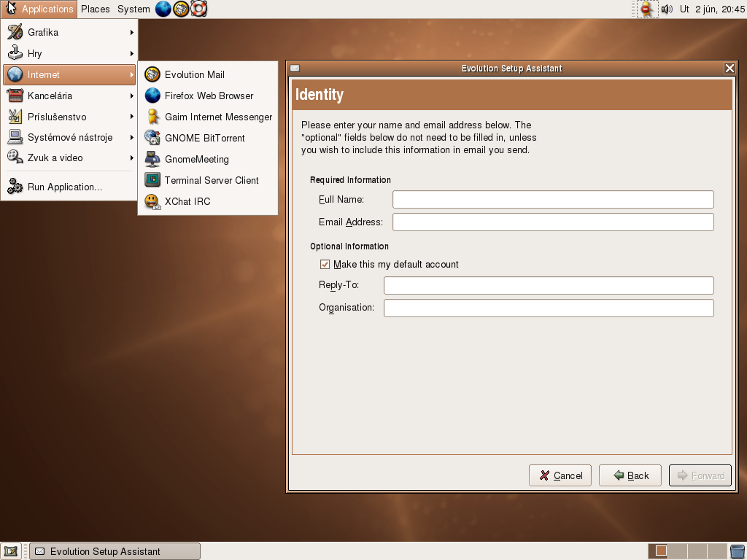
Task: Toggle Make this my default account checkbox
Action: point(325,264)
